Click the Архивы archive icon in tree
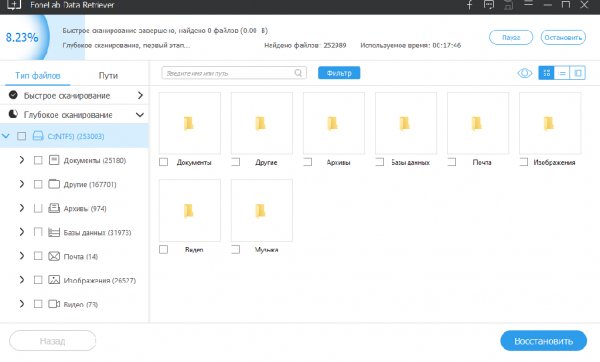600x362 pixels. tap(54, 208)
